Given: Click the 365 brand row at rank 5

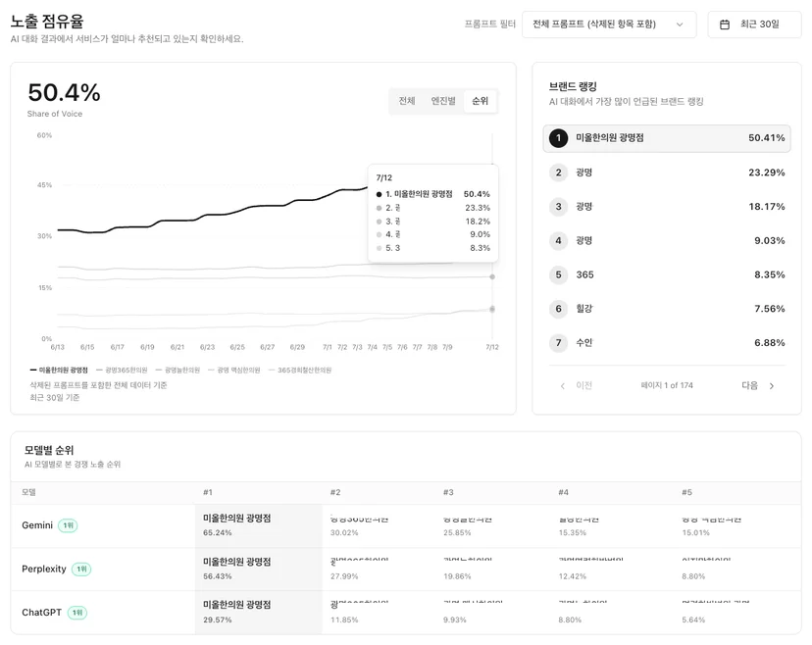Looking at the screenshot, I should point(667,274).
